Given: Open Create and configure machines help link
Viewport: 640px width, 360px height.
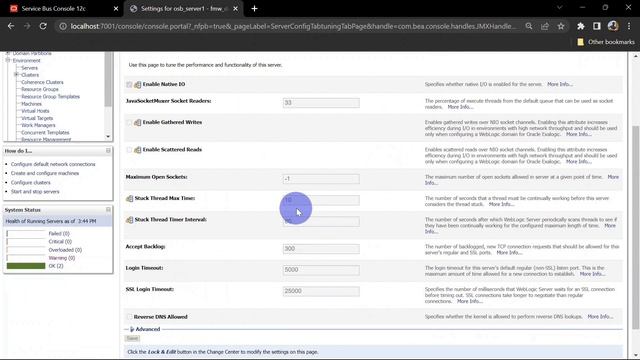Looking at the screenshot, I should [x=45, y=173].
